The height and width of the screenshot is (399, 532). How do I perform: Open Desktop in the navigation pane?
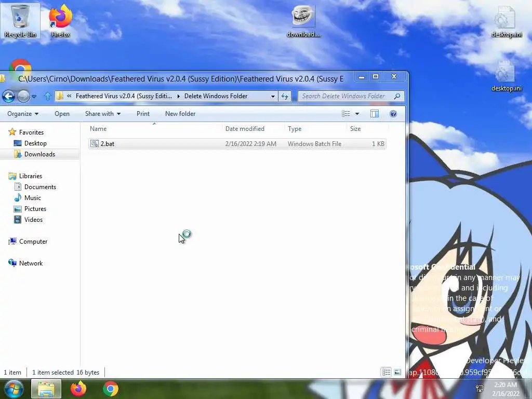point(35,143)
